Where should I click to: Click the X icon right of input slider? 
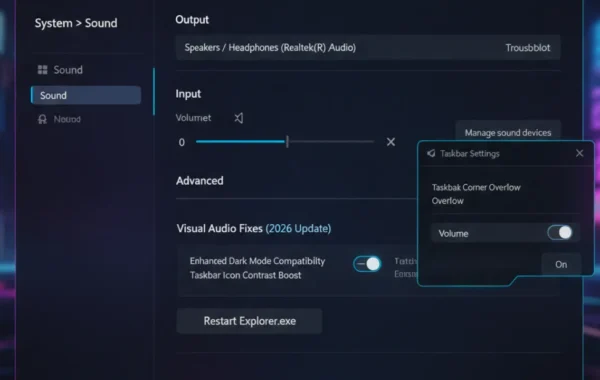391,142
